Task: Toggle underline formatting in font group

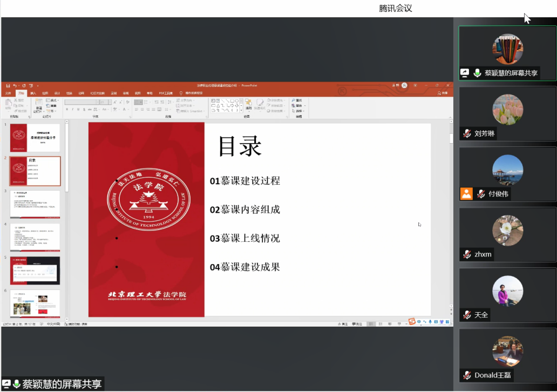Action: pos(79,109)
